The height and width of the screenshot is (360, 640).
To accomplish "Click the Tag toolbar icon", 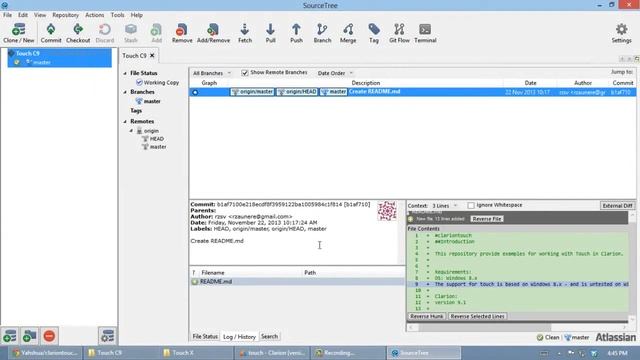I will (374, 33).
